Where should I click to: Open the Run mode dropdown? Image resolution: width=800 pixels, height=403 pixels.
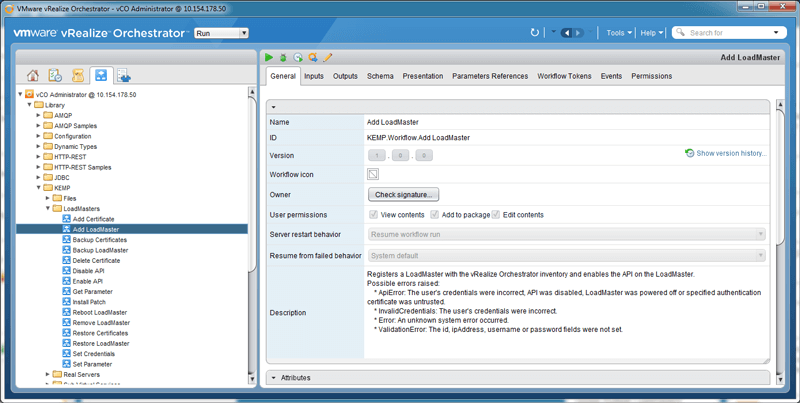coord(221,33)
